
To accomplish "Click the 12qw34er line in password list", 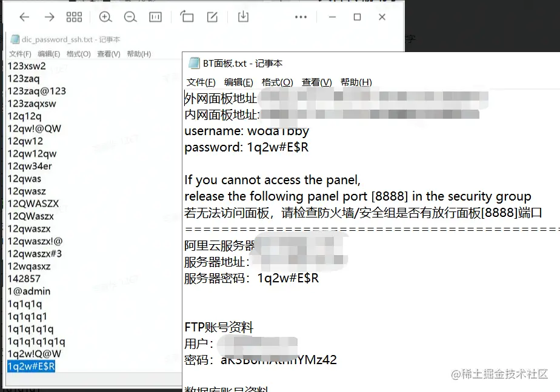I will pyautogui.click(x=30, y=166).
